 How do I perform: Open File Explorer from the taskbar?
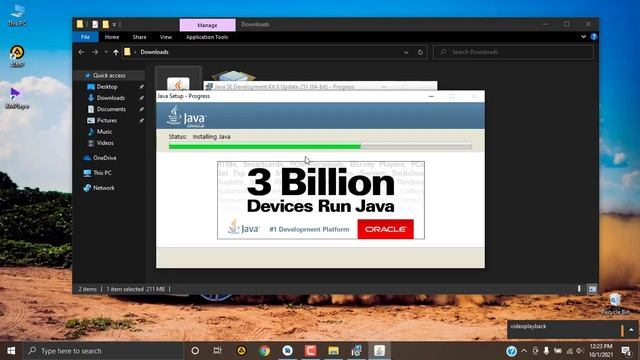(x=333, y=351)
